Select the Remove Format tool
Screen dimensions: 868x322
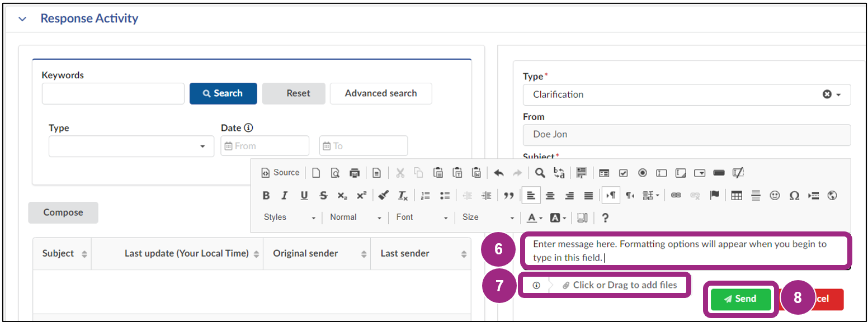click(403, 195)
